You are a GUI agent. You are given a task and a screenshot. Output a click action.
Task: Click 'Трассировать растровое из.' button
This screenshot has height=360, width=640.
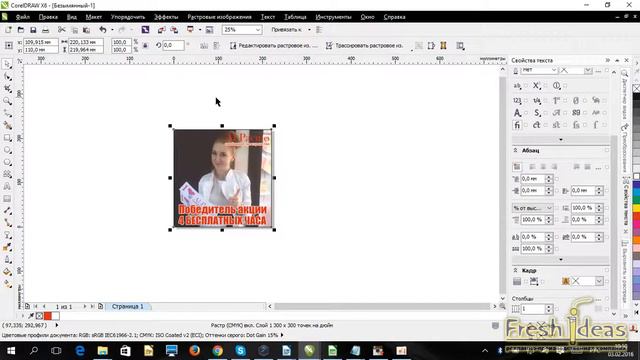click(364, 46)
